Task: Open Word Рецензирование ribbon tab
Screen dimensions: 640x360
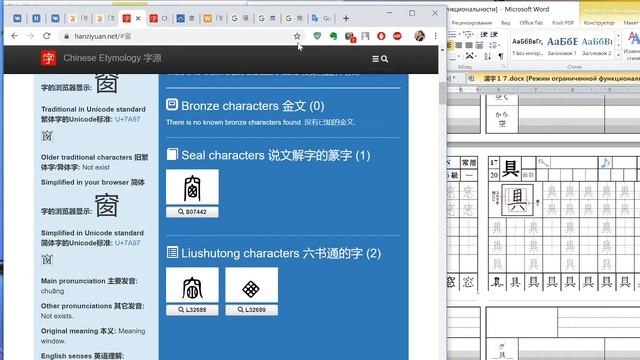Action: pyautogui.click(x=471, y=23)
